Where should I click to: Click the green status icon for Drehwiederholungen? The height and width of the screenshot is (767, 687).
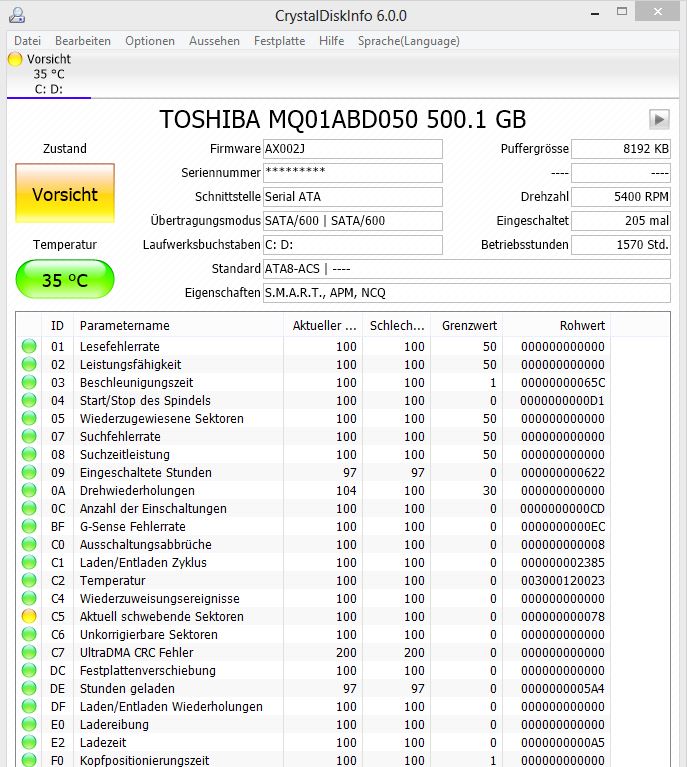click(29, 490)
